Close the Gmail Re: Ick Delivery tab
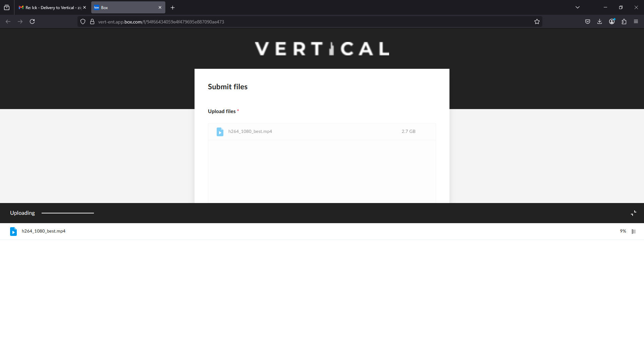 [x=85, y=7]
